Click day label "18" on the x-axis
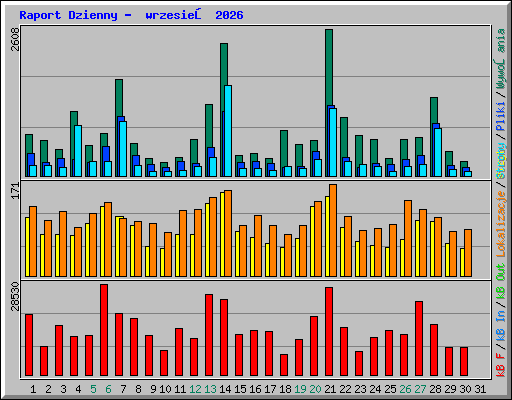The image size is (512, 400). point(285,389)
